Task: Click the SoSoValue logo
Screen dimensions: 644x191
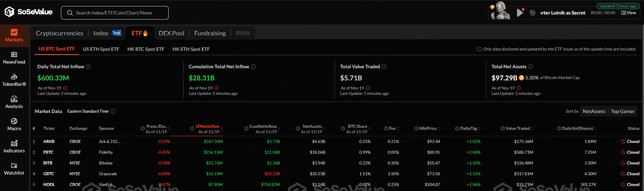Action: click(29, 12)
